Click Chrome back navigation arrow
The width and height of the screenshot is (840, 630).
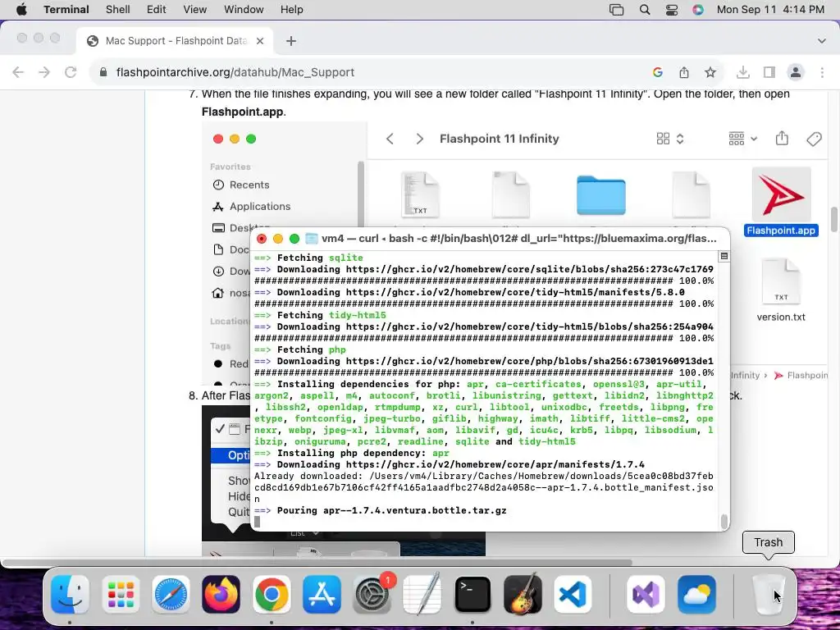point(18,72)
